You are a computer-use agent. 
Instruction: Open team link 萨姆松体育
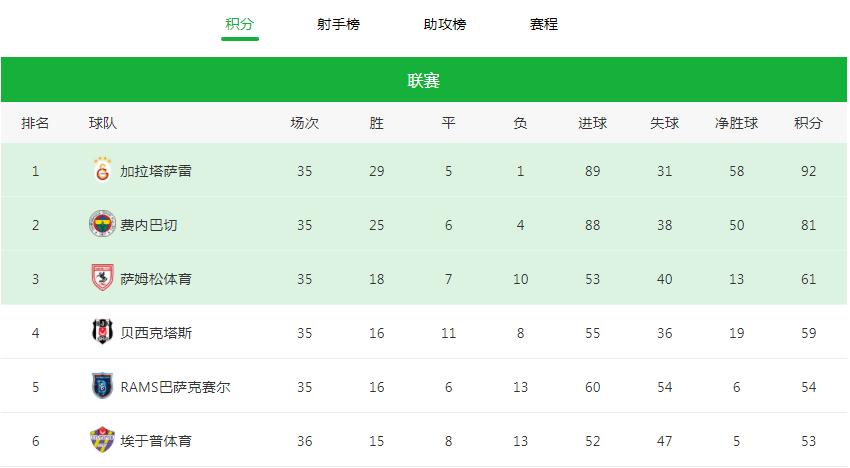click(156, 279)
